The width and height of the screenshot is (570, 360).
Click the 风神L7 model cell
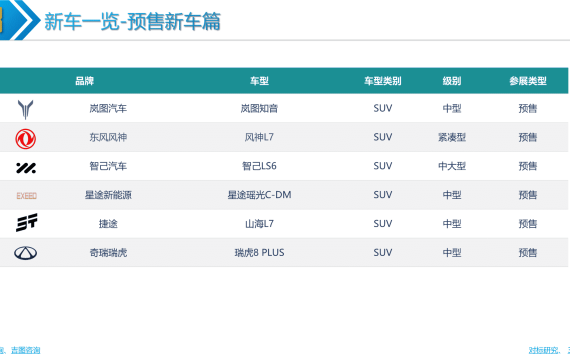pyautogui.click(x=259, y=137)
